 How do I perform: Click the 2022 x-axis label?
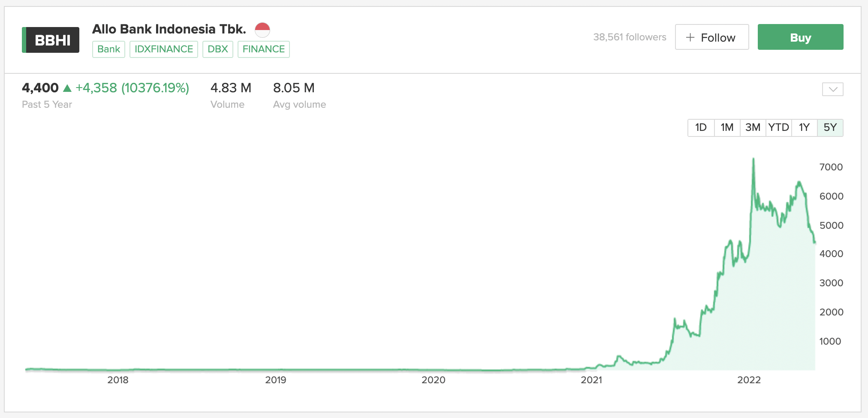click(749, 380)
